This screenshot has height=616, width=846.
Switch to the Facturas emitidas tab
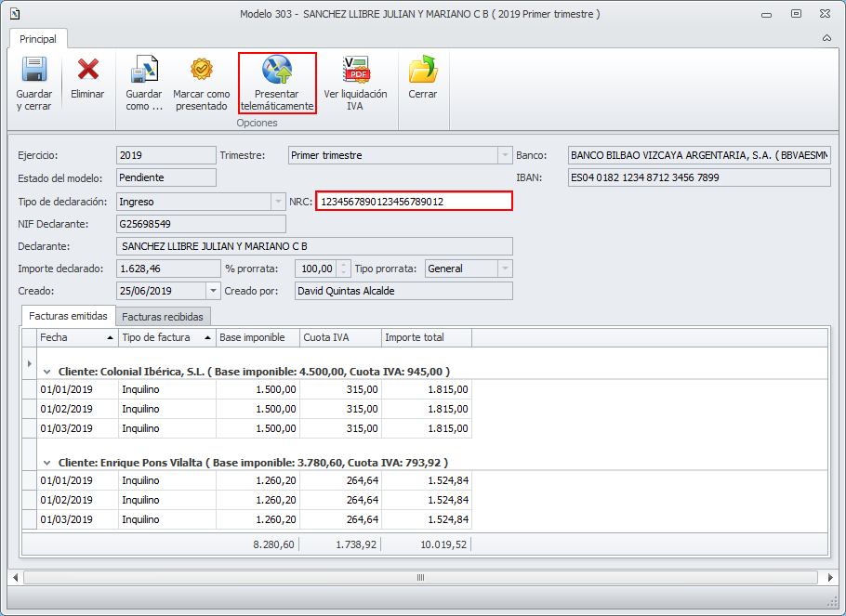[x=68, y=316]
